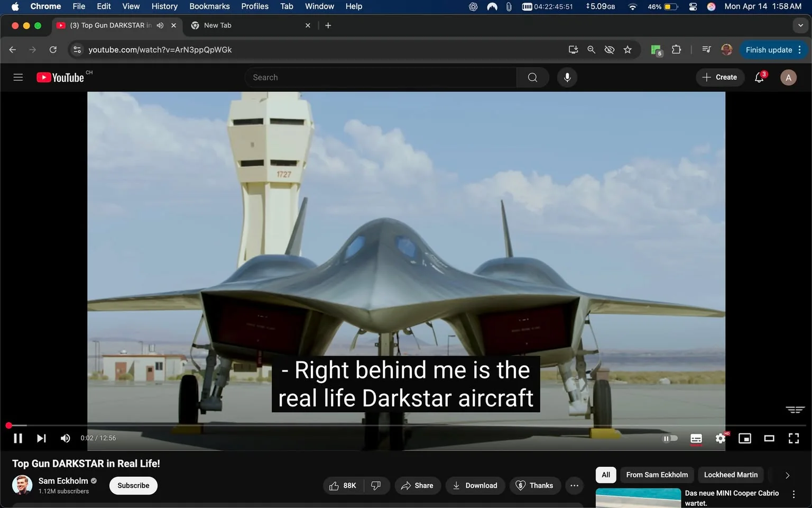Go to the YouTube home logo
The image size is (812, 508).
tap(60, 77)
